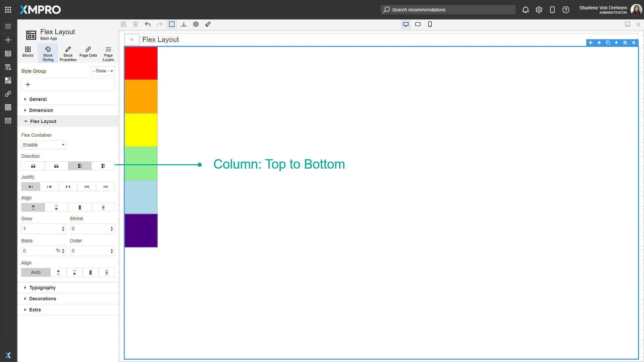Click the Search recommendations field

[x=448, y=10]
